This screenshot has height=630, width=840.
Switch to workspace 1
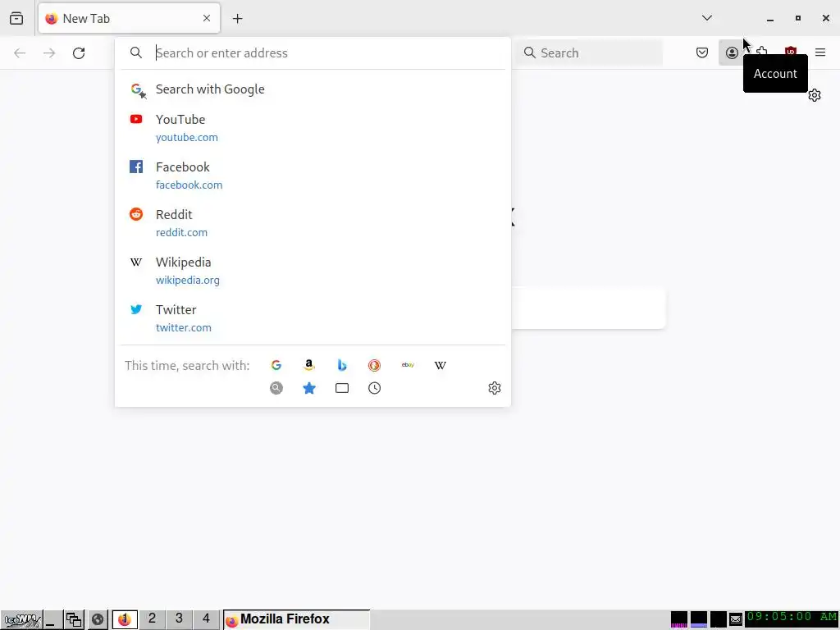[125, 619]
